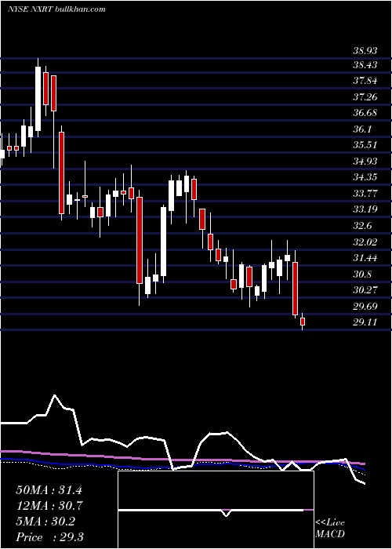Click the 29.11 price level label
392x549 pixels.
point(365,322)
